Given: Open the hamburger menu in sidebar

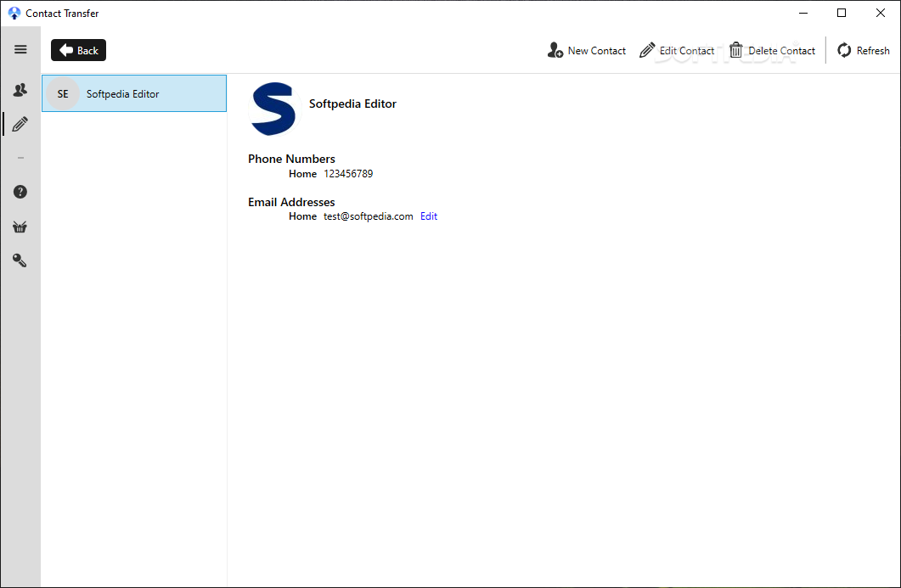Looking at the screenshot, I should pos(20,49).
